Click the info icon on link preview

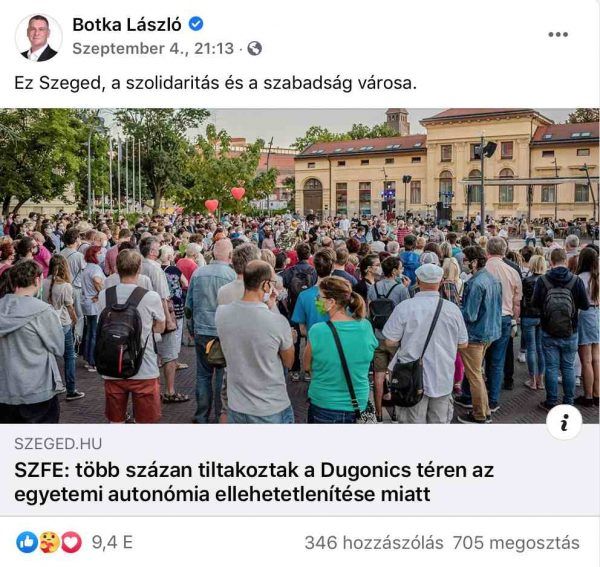564,422
